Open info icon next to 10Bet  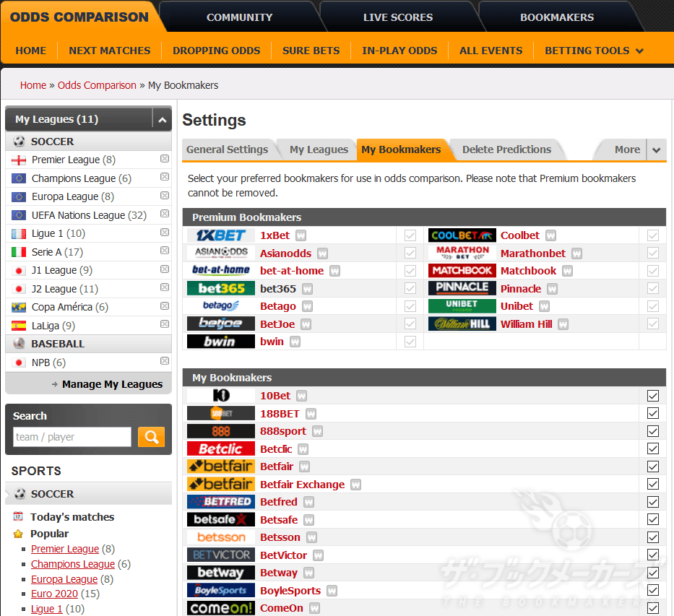click(x=302, y=396)
